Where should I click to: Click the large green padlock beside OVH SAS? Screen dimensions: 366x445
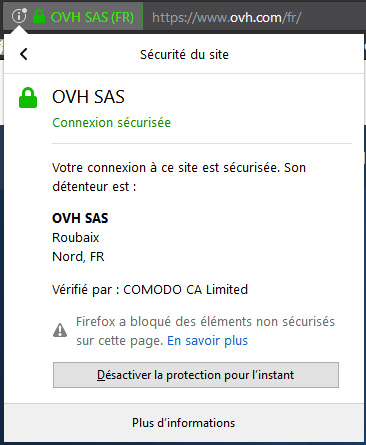click(28, 98)
